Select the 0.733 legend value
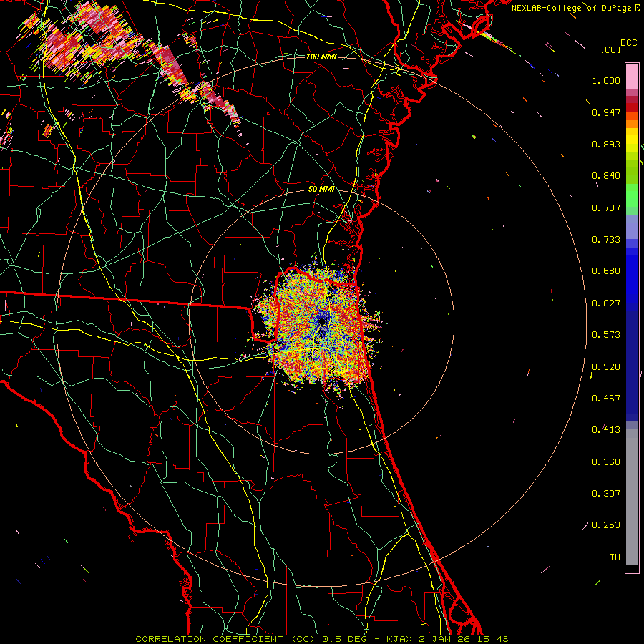Viewport: 644px width, 644px height. pyautogui.click(x=606, y=240)
